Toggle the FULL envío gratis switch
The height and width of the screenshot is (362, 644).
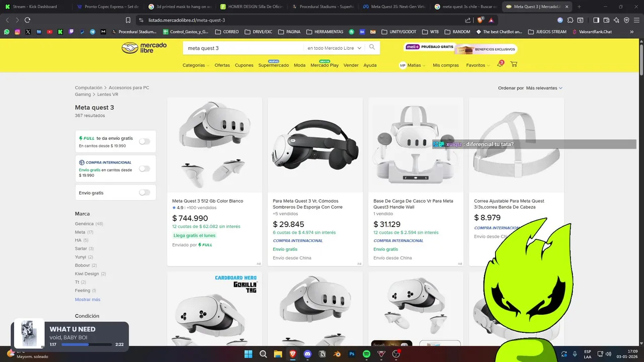(144, 141)
